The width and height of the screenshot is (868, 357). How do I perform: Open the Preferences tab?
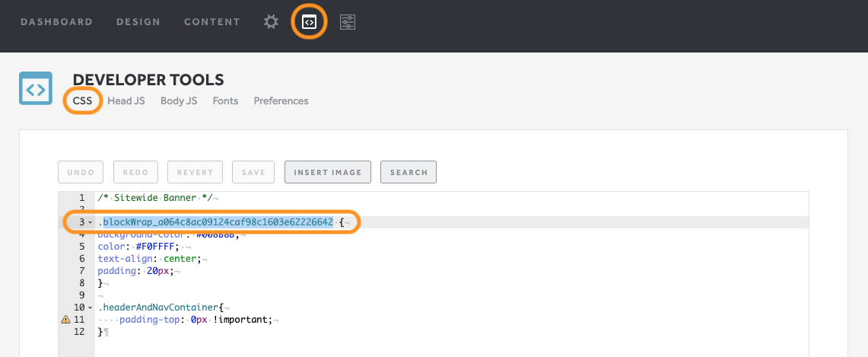click(x=281, y=100)
